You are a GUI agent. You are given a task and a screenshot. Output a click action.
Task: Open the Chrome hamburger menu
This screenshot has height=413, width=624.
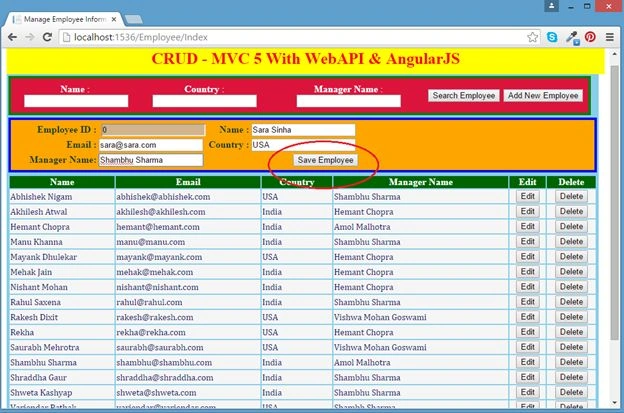point(610,37)
